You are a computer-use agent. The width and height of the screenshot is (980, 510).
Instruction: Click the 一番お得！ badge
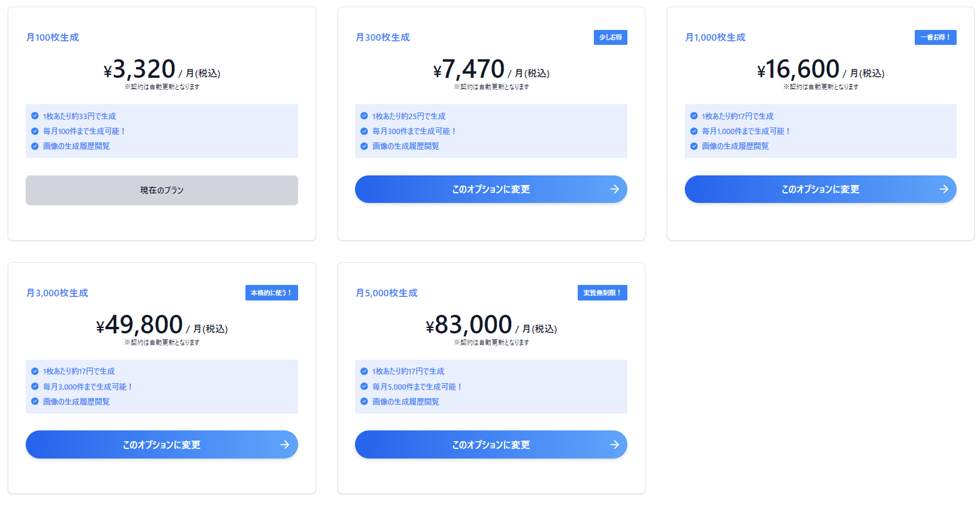[935, 37]
